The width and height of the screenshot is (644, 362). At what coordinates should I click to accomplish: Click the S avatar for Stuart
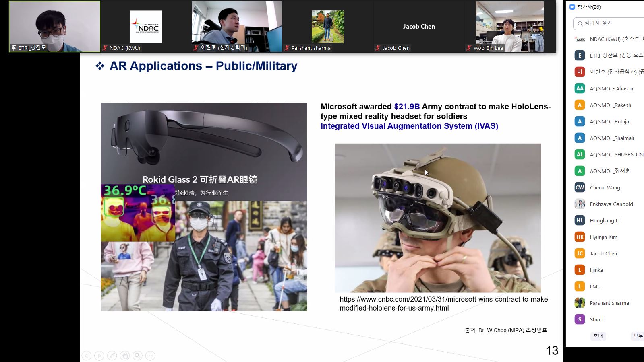[580, 319]
